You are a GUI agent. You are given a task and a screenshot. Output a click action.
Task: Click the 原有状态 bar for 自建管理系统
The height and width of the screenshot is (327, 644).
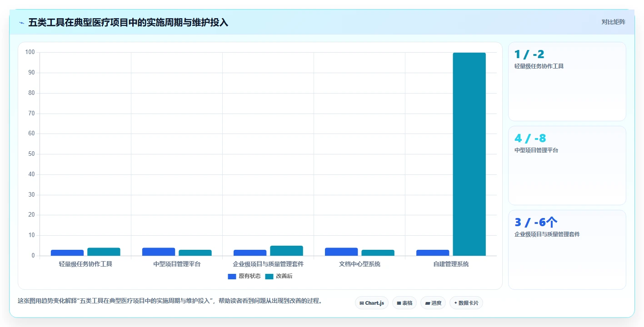click(433, 253)
